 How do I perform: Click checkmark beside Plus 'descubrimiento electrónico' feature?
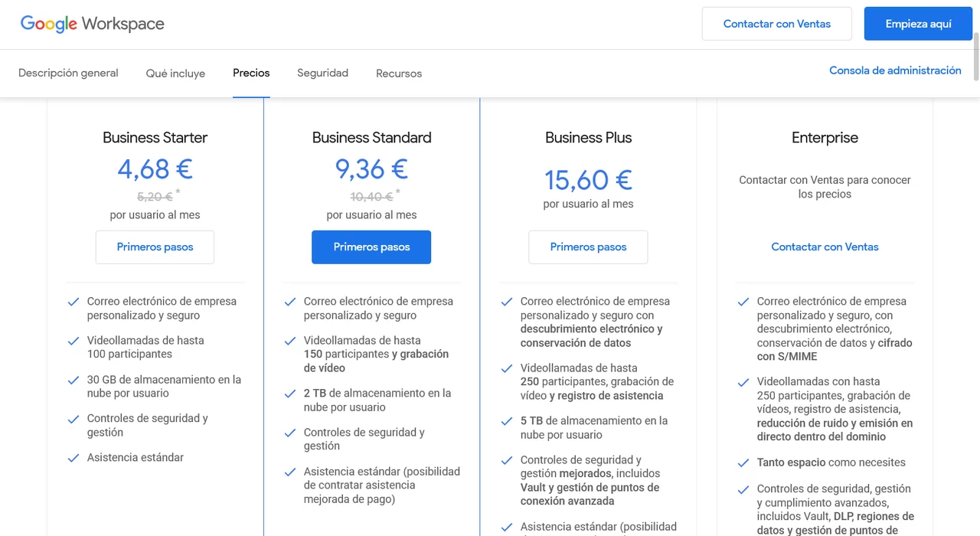tap(507, 302)
